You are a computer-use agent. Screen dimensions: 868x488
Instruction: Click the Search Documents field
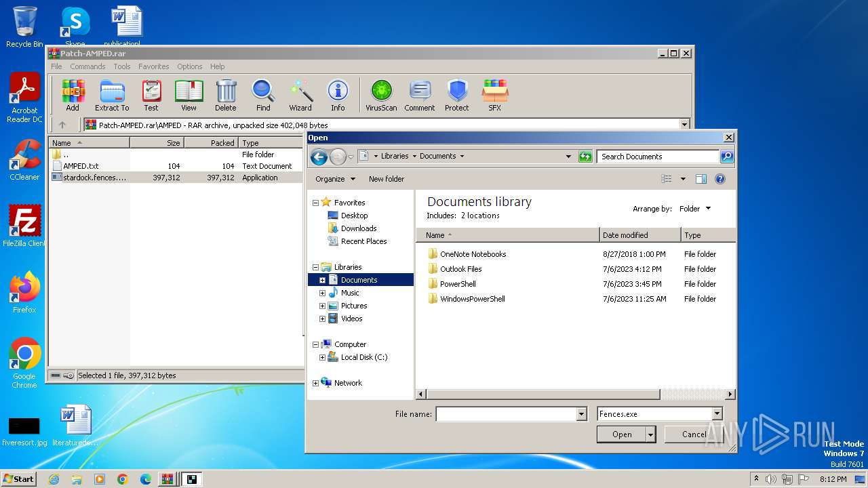[658, 157]
